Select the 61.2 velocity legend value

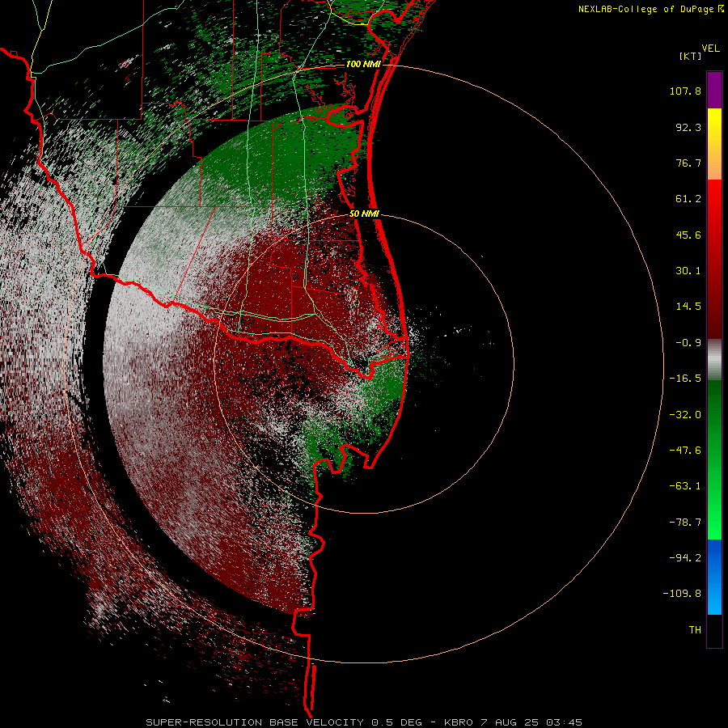[688, 199]
